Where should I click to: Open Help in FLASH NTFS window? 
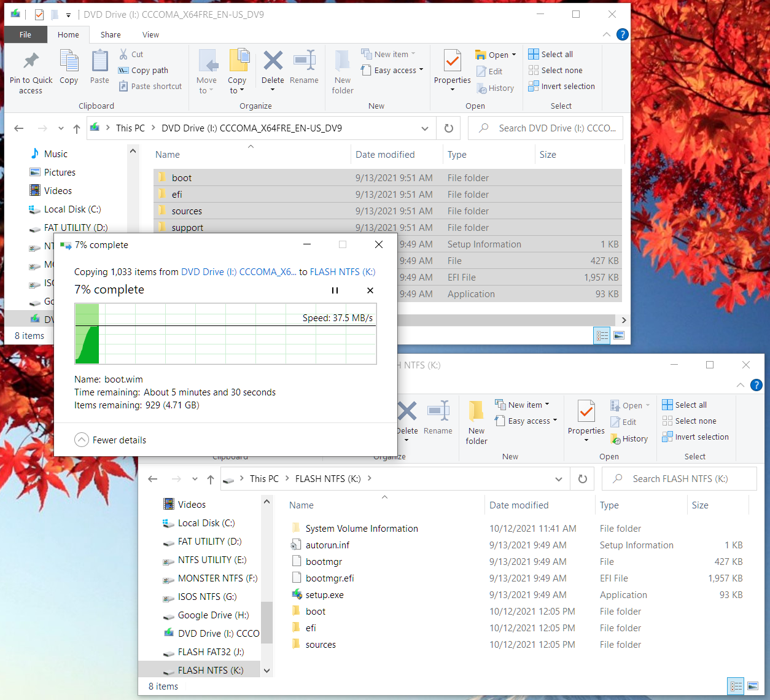(x=756, y=385)
